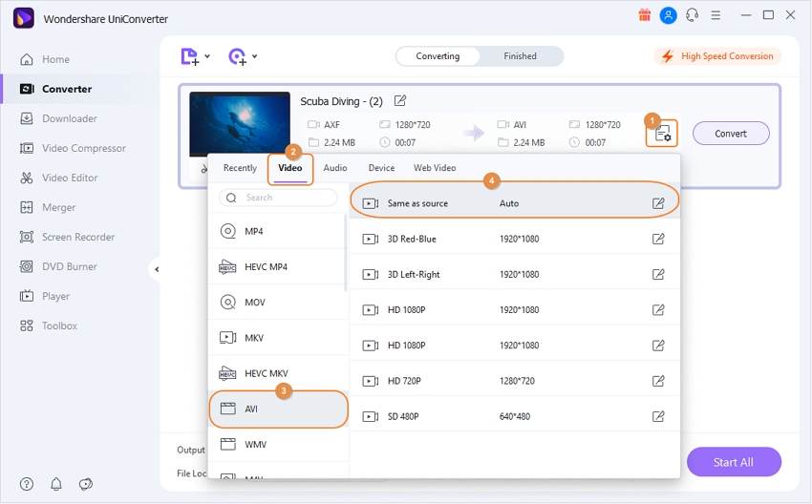Switch to the Converting tab
Screen dimensions: 812x504
point(438,56)
